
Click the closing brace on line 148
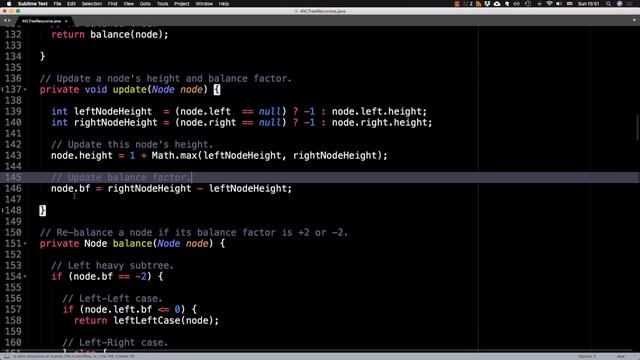tap(42, 211)
